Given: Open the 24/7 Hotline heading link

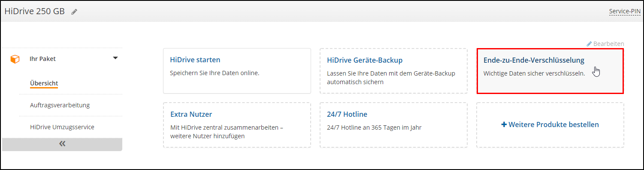Looking at the screenshot, I should [x=347, y=115].
